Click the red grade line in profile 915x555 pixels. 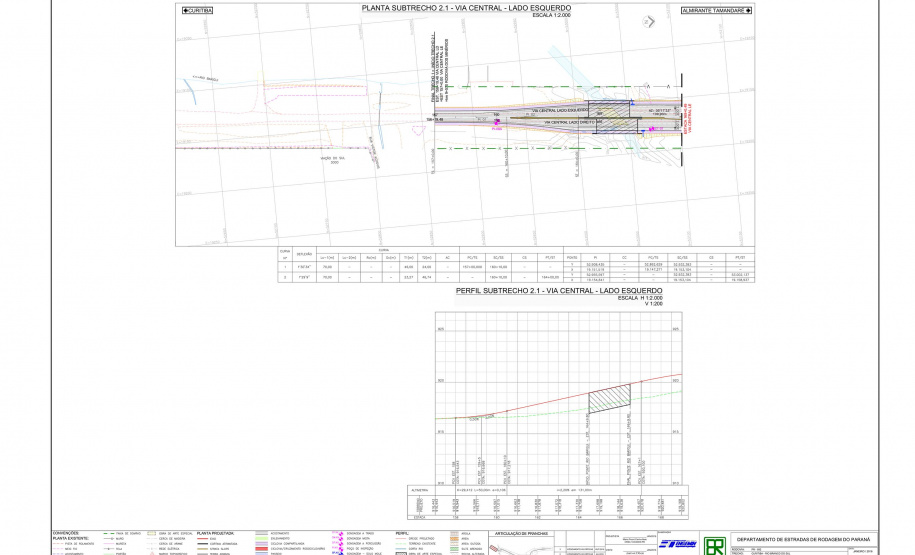click(x=520, y=406)
